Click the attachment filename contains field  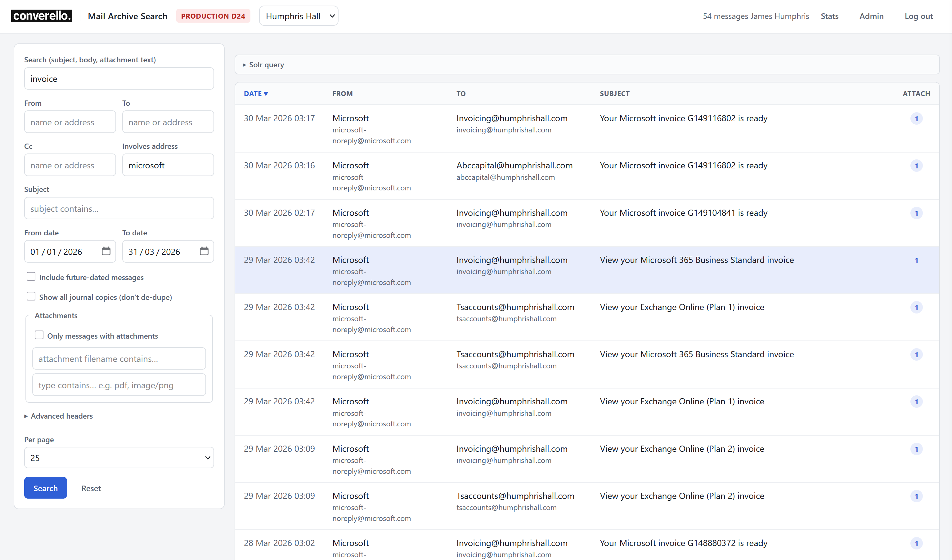[x=119, y=358]
